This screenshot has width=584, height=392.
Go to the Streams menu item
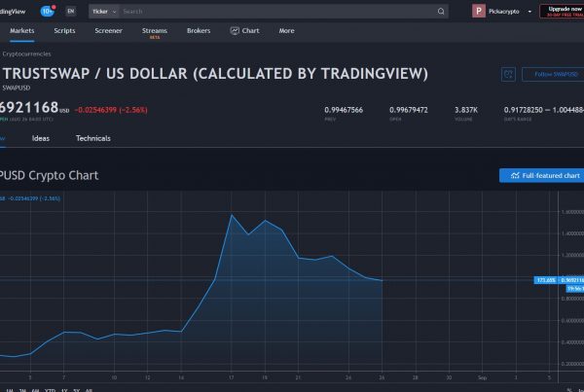tap(155, 31)
